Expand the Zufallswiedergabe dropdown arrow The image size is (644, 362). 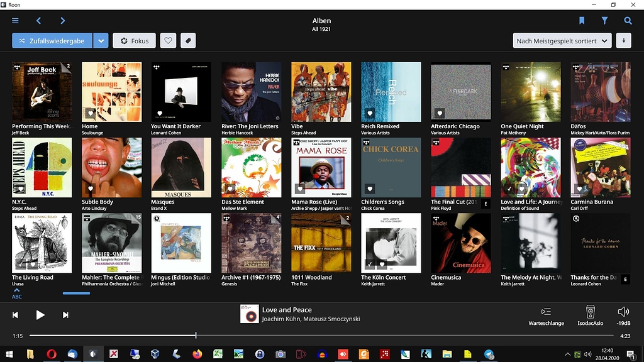point(101,41)
